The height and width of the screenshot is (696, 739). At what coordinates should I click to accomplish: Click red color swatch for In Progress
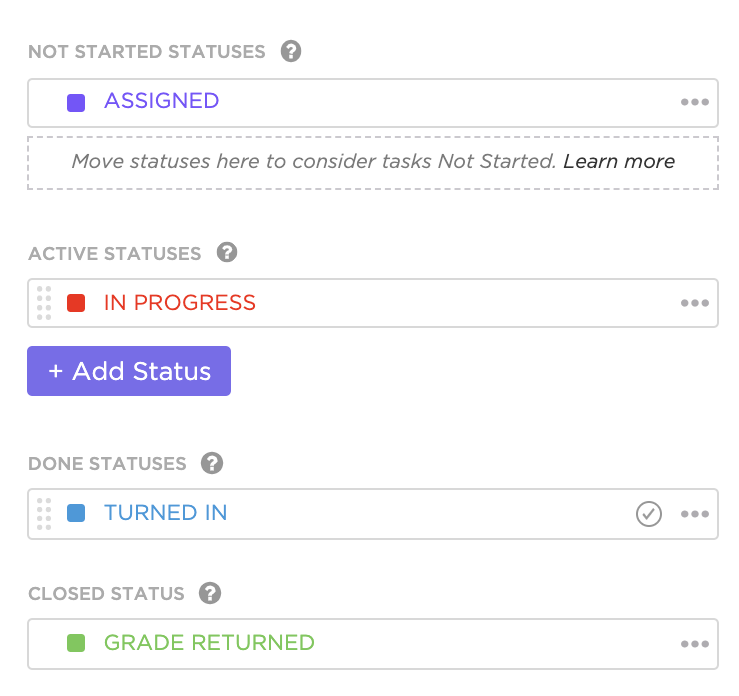76,303
